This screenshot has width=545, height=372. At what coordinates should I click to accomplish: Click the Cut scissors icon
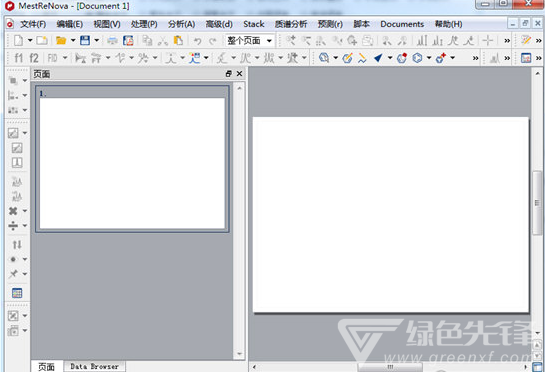[x=163, y=41]
